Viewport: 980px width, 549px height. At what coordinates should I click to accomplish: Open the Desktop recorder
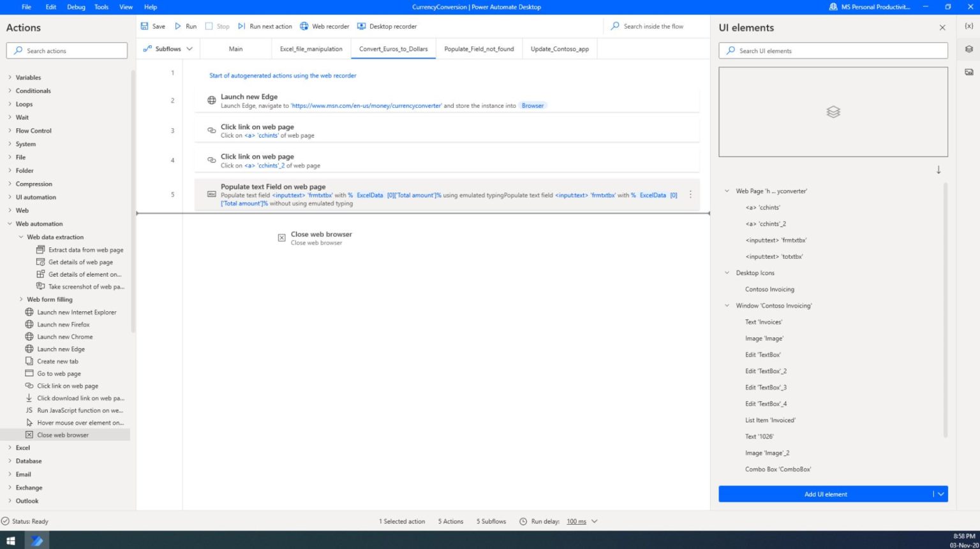pos(387,26)
